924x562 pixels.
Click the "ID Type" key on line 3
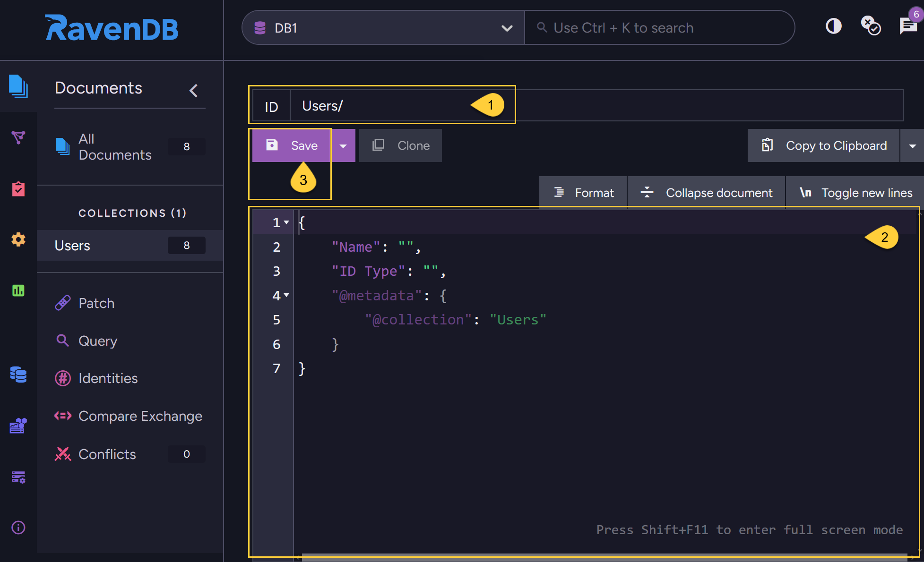click(368, 271)
